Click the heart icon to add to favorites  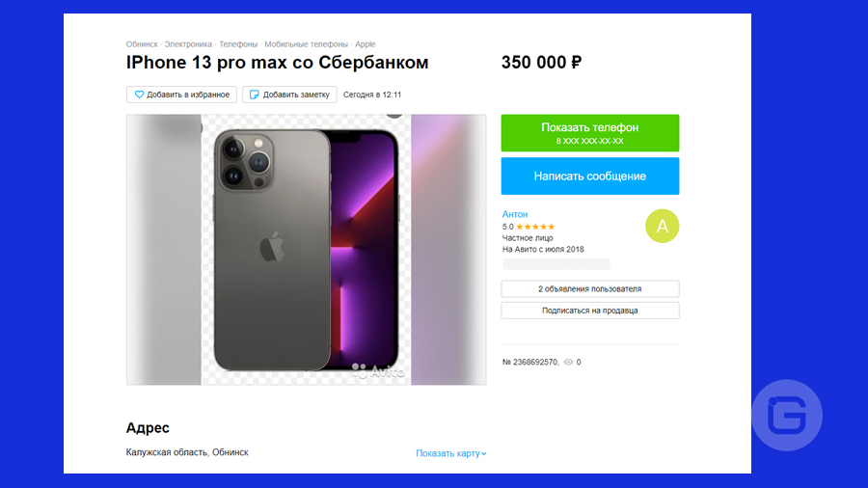[139, 95]
